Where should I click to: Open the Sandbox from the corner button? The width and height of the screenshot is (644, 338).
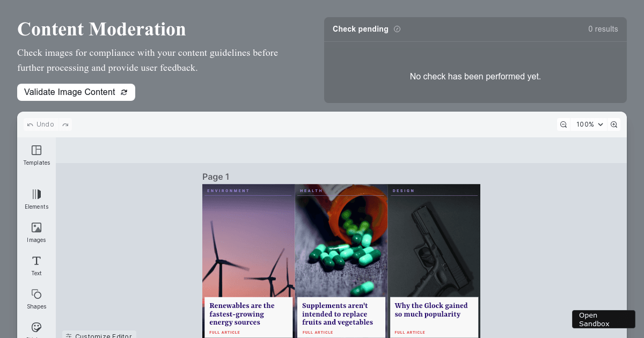point(603,319)
